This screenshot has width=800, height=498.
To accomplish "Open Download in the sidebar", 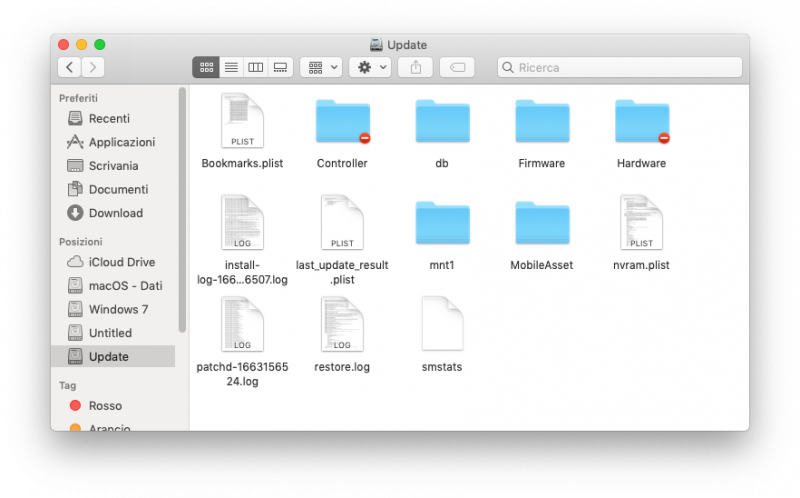I will (113, 213).
